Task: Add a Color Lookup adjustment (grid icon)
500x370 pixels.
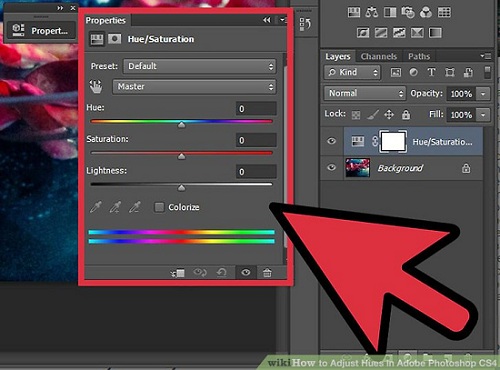Action: click(x=444, y=13)
